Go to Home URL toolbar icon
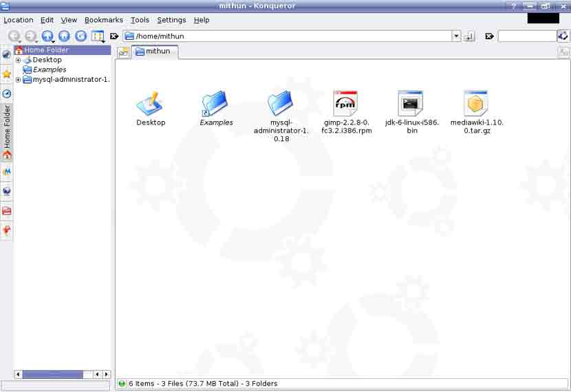This screenshot has width=571, height=392. coord(64,36)
